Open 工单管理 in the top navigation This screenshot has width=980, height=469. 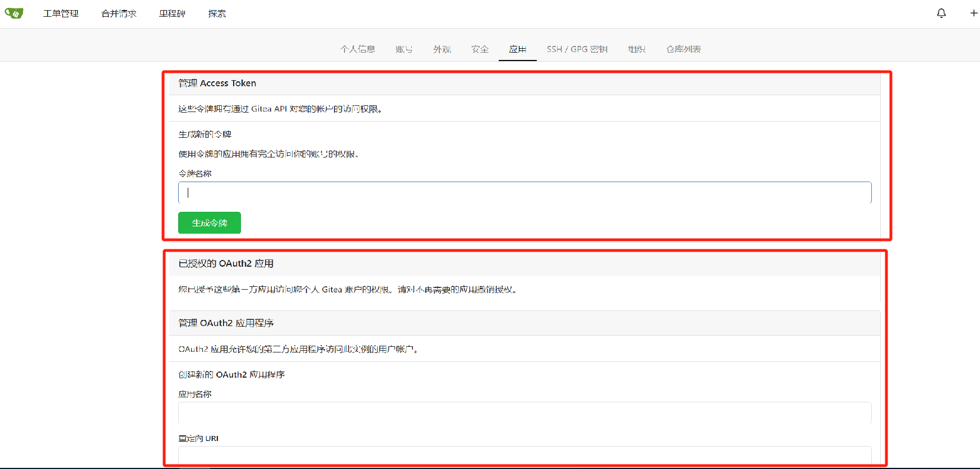(x=61, y=13)
